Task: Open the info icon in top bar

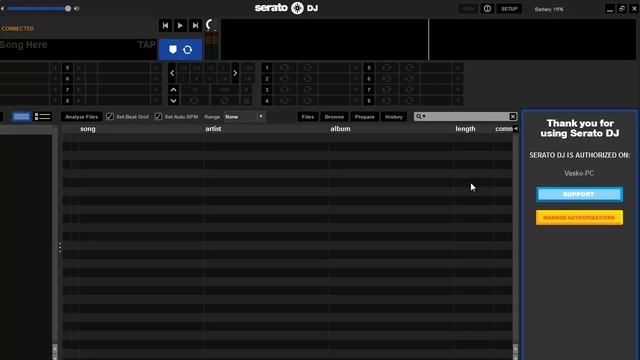Action: (x=487, y=9)
